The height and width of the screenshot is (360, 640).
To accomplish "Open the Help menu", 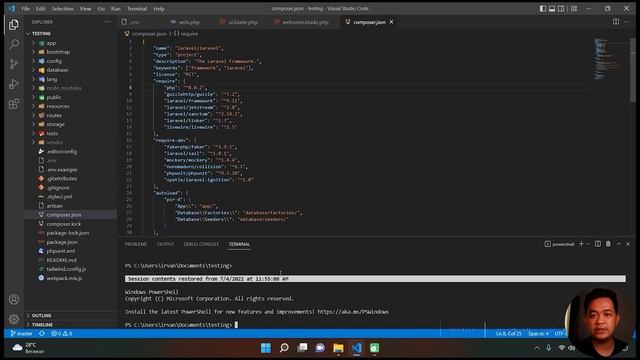I will 159,9.
